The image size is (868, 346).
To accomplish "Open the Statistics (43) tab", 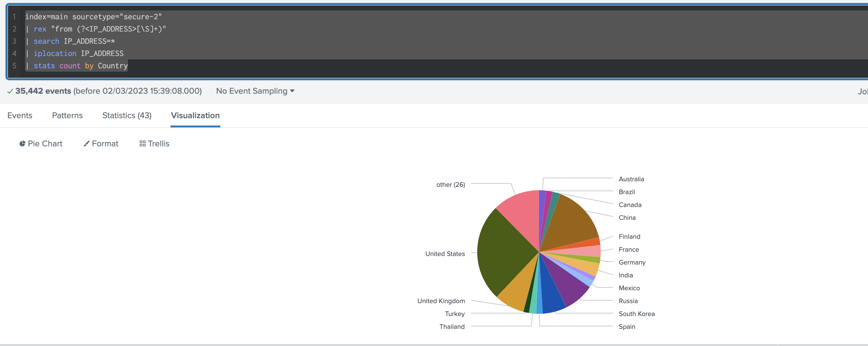I will click(x=127, y=115).
